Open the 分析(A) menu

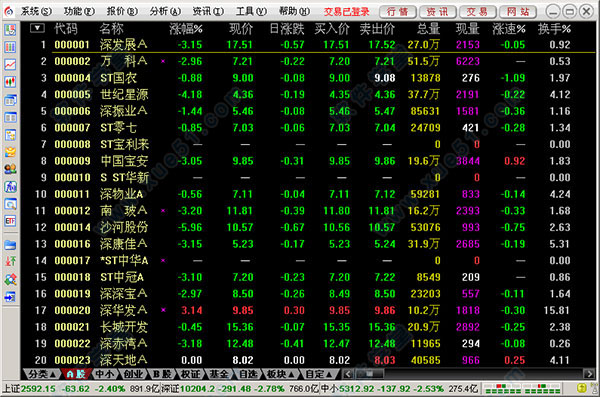coord(165,11)
